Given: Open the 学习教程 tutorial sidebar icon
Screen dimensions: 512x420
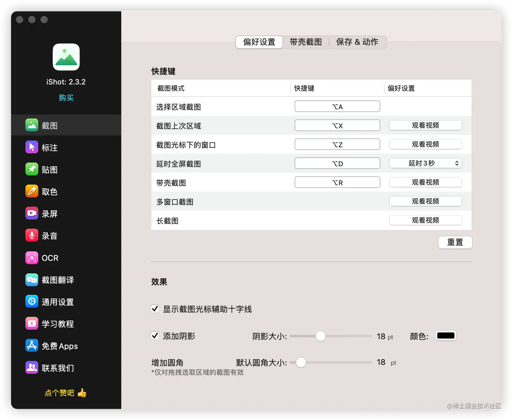Looking at the screenshot, I should pyautogui.click(x=32, y=324).
